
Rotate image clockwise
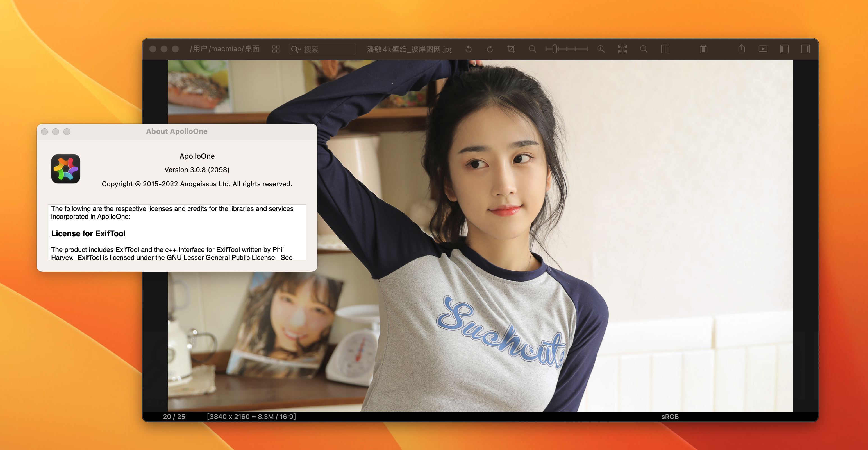point(490,49)
